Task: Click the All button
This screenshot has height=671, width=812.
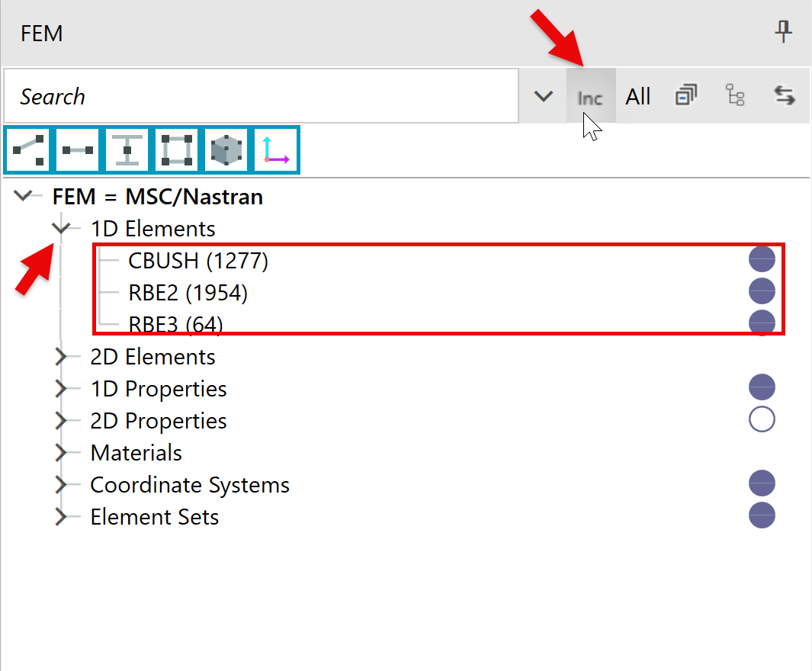Action: pos(638,96)
